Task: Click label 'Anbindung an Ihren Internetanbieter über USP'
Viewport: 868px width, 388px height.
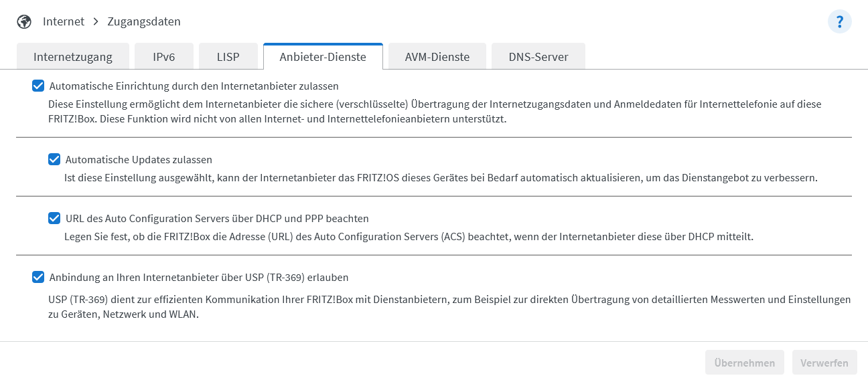Action: (199, 278)
